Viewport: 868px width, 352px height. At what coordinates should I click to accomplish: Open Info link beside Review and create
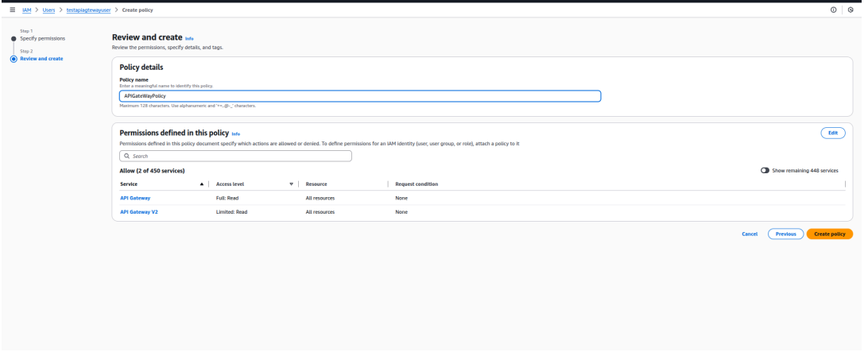pos(189,38)
